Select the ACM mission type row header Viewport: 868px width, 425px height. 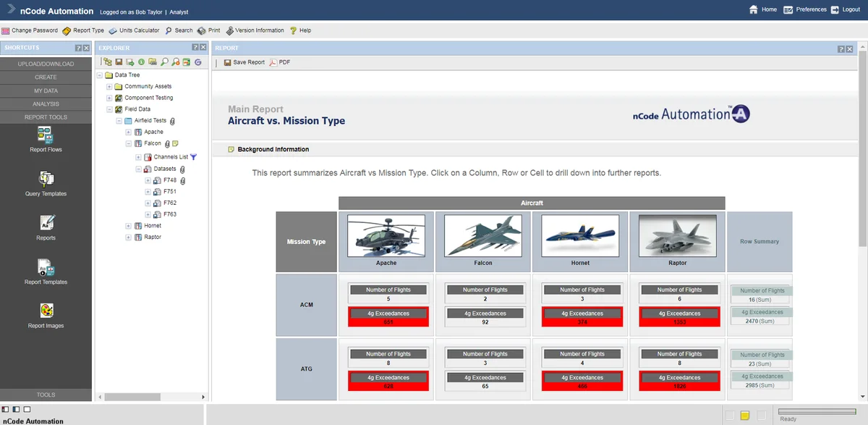tap(307, 306)
